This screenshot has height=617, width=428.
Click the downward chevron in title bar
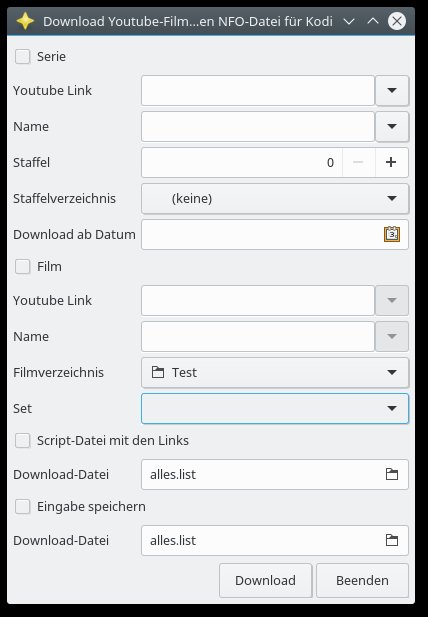(x=349, y=21)
